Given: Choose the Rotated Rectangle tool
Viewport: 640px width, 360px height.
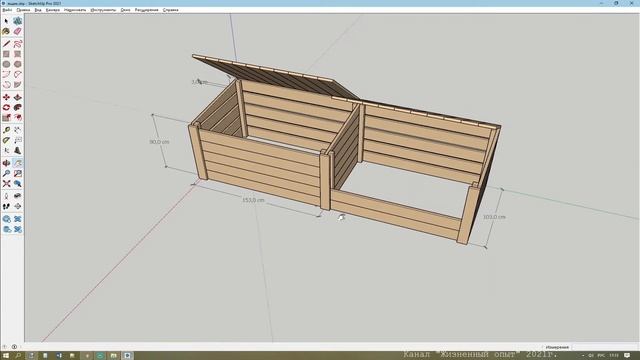Looking at the screenshot, I should coord(18,54).
